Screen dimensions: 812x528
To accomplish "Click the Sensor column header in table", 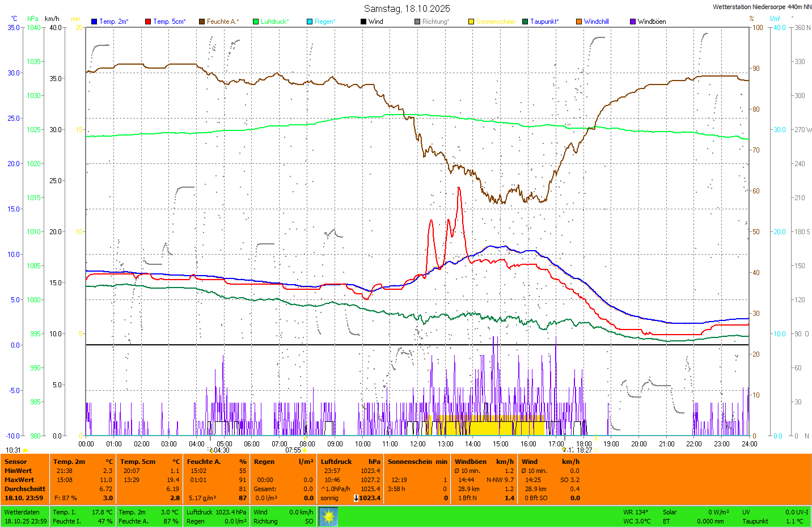I will tap(16, 462).
